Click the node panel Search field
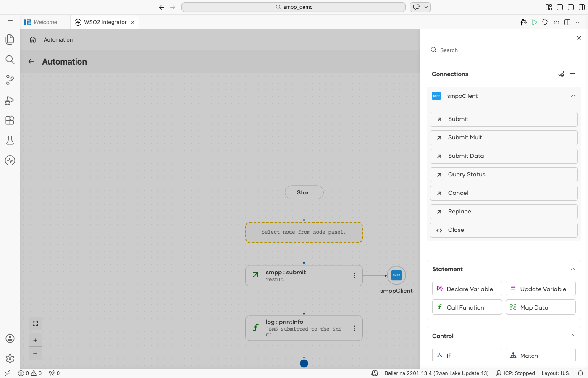The height and width of the screenshot is (378, 588). [504, 50]
